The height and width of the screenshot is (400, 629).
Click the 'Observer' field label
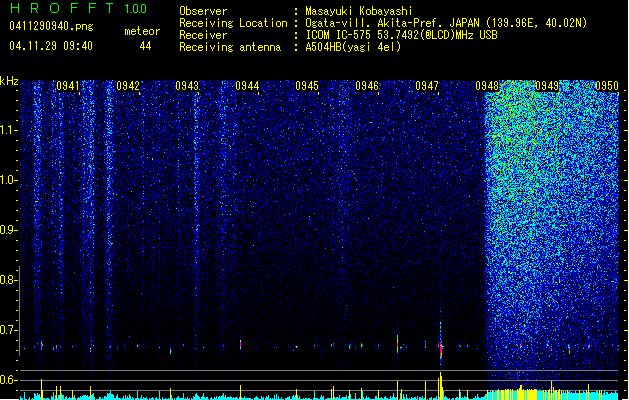pos(203,11)
